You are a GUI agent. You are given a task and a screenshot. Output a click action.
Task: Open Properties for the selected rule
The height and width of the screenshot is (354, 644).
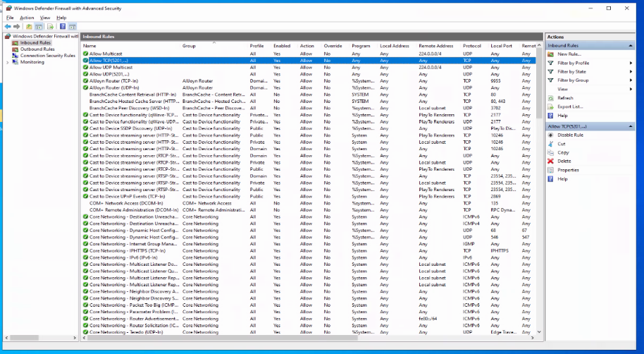(x=568, y=170)
